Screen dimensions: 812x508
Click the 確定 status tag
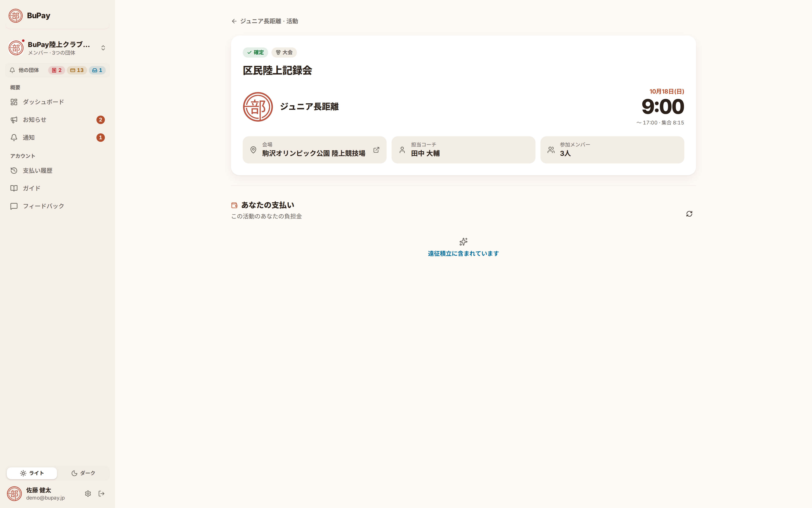click(x=255, y=52)
